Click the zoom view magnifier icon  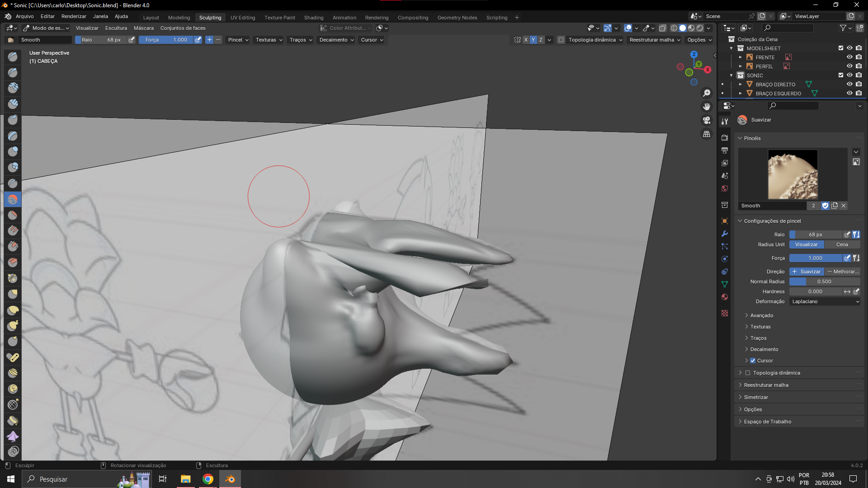click(x=707, y=93)
